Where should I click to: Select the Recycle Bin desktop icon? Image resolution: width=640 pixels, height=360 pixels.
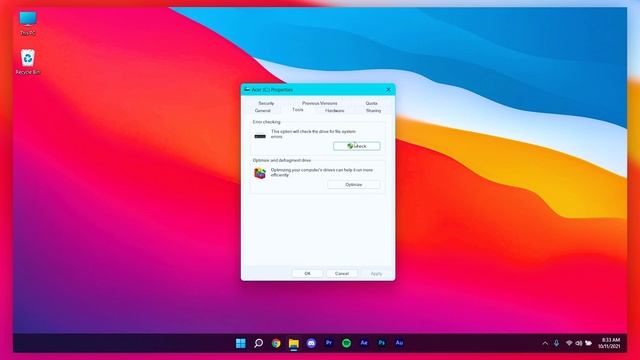click(x=28, y=62)
